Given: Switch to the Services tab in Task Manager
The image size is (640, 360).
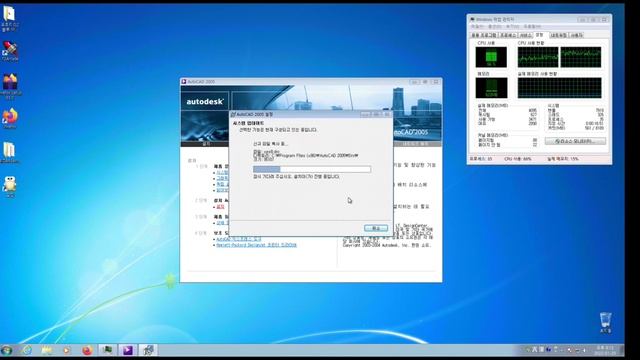Looking at the screenshot, I should [x=526, y=36].
